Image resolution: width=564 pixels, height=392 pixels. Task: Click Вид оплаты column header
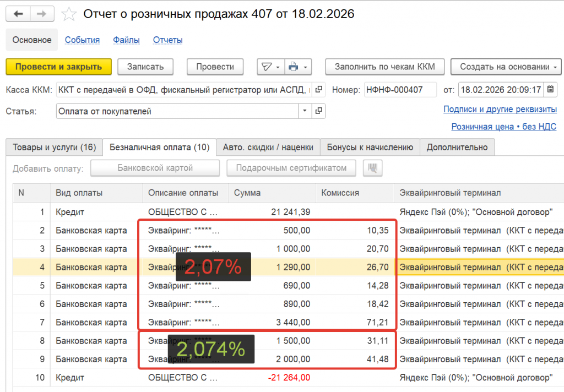(x=96, y=193)
